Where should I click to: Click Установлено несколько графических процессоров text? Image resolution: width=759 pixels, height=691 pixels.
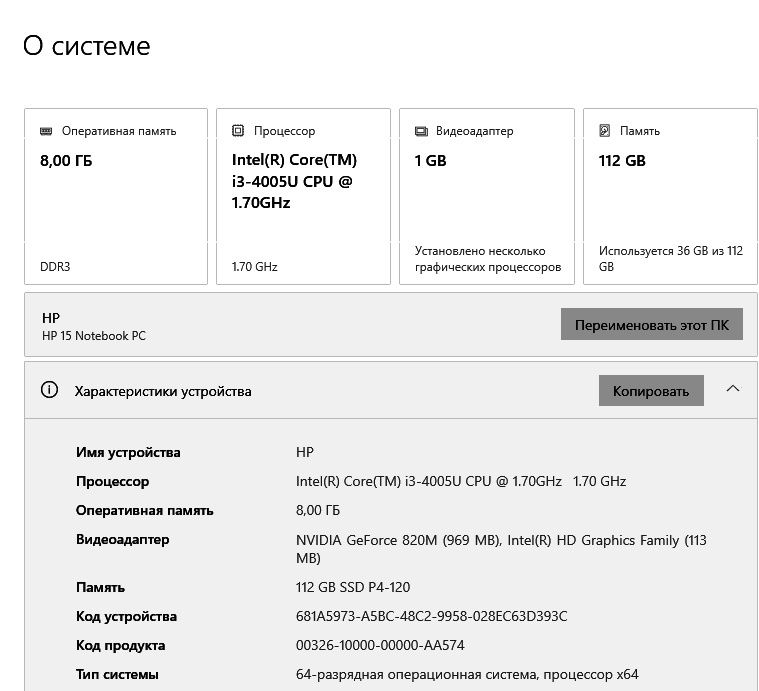tap(488, 259)
